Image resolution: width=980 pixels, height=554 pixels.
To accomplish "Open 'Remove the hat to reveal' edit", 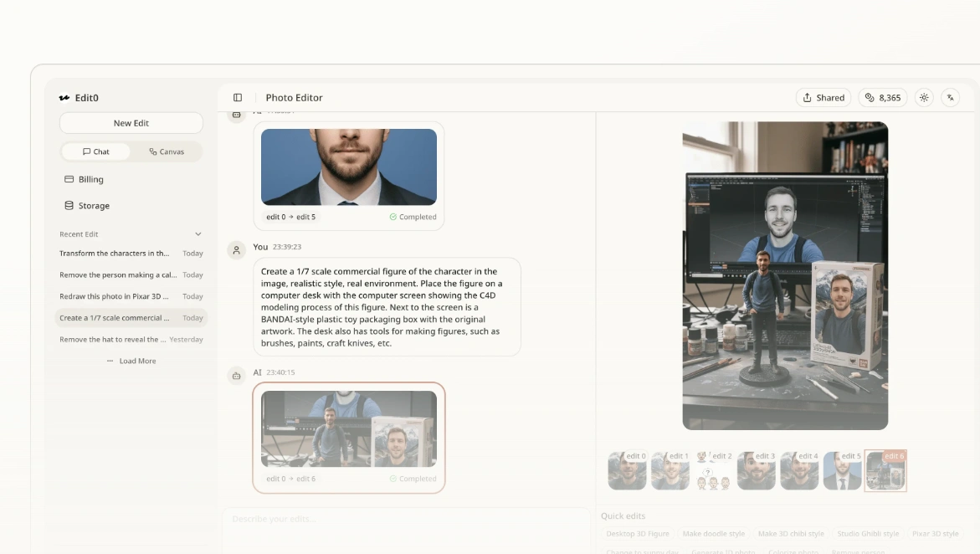I will click(109, 340).
